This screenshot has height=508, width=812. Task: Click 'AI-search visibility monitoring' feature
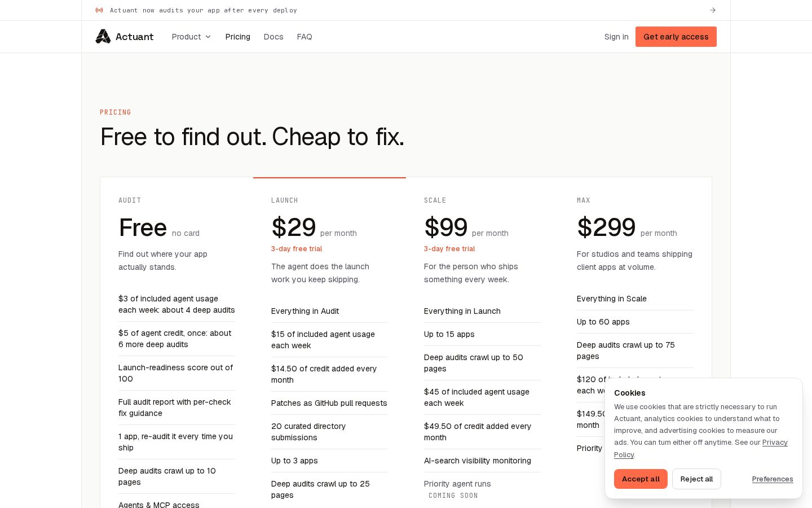point(478,461)
